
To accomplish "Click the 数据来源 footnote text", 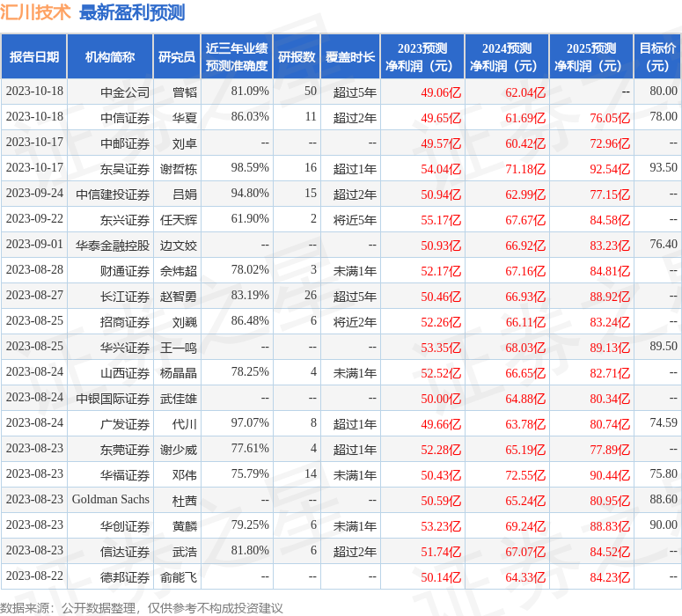I will 142,608.
